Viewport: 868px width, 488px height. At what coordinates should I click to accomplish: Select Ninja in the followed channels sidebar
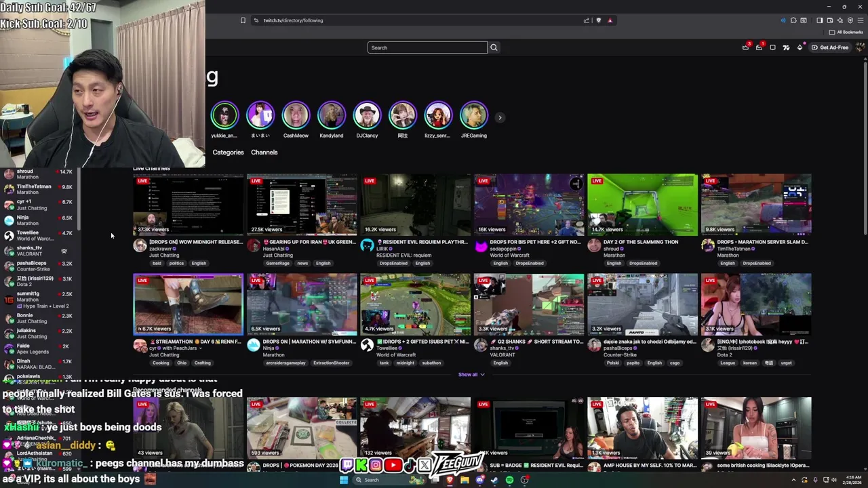(x=38, y=220)
